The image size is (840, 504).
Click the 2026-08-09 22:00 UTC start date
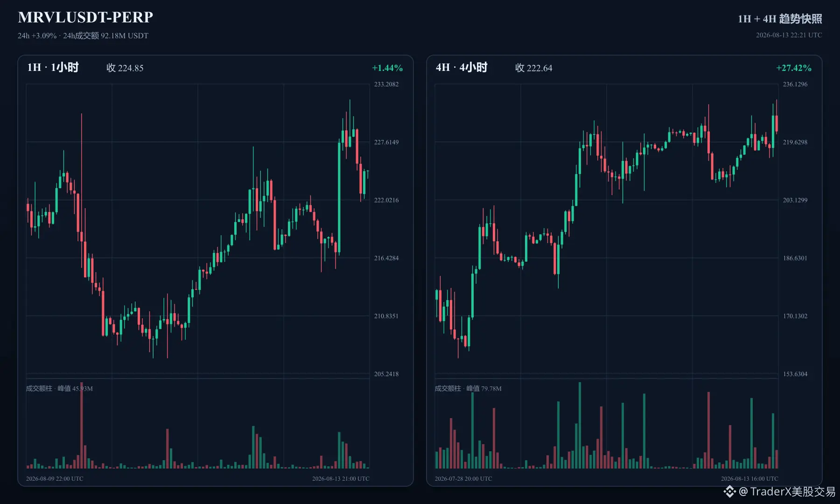(55, 479)
